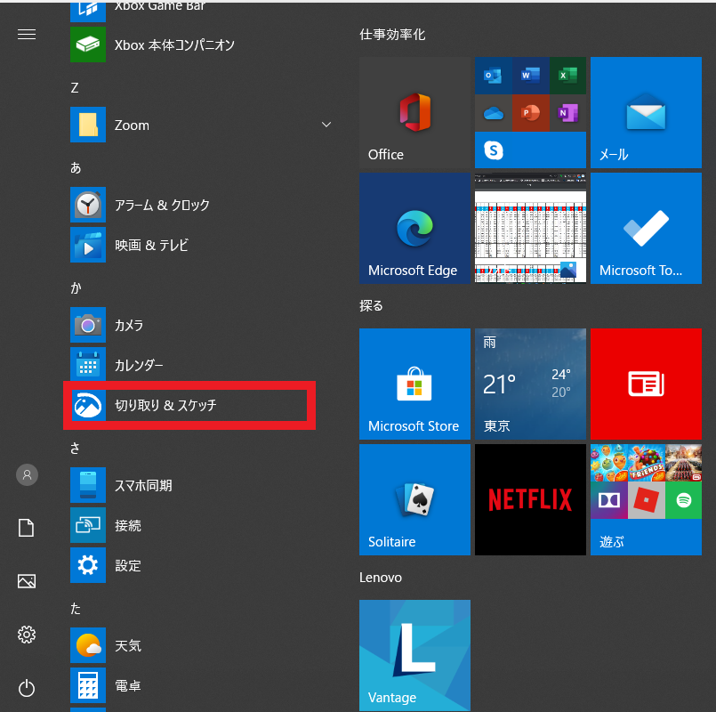
Task: Open Skype in the Office apps tile
Action: tap(493, 150)
